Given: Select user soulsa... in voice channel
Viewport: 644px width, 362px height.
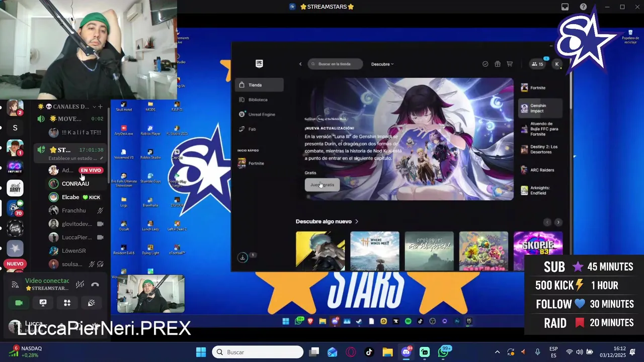Looking at the screenshot, I should click(x=75, y=264).
